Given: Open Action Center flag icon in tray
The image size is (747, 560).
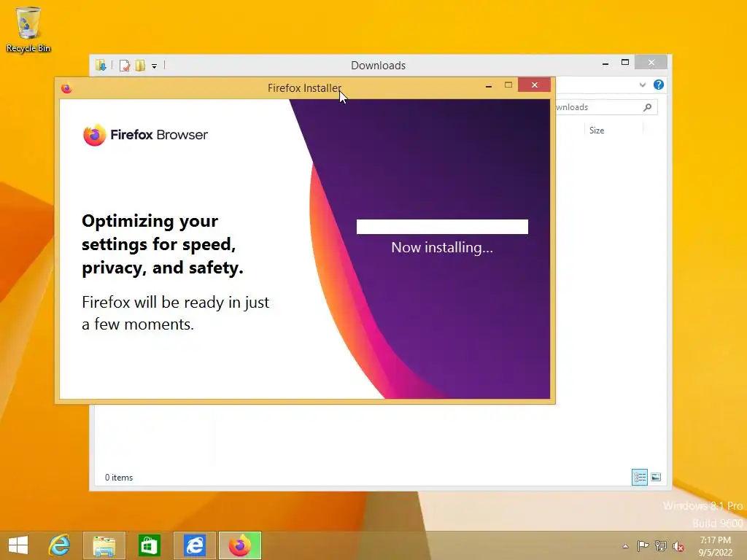Looking at the screenshot, I should (x=643, y=545).
